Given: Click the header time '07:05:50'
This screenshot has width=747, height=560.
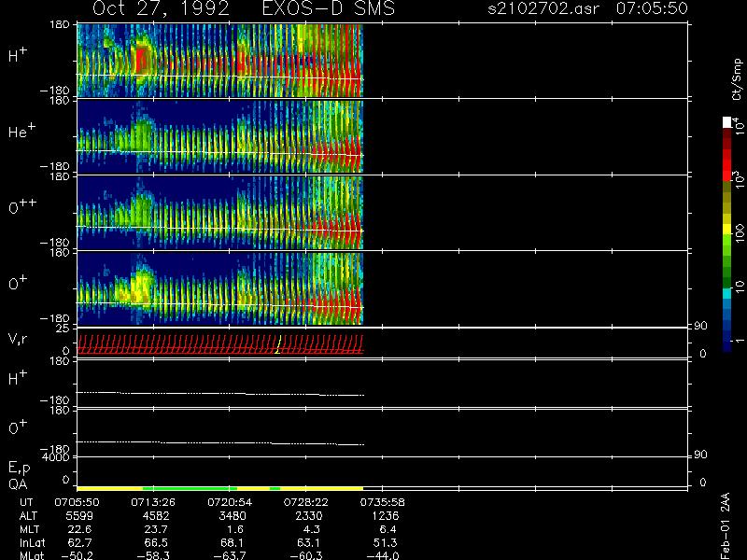Looking at the screenshot, I should coord(652,8).
